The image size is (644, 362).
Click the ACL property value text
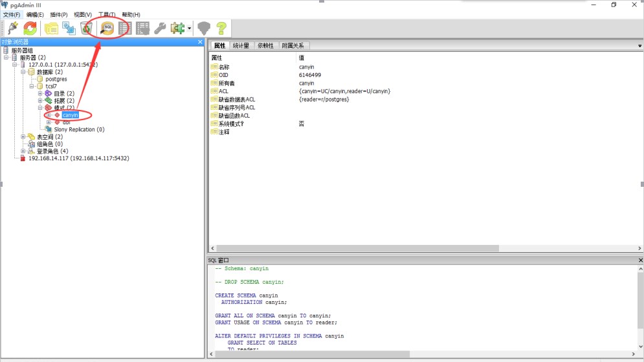(344, 91)
